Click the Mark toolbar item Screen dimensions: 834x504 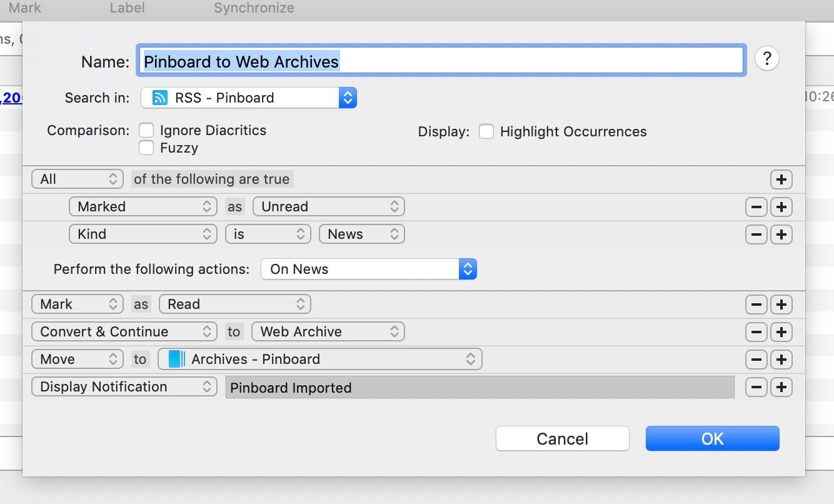click(24, 8)
